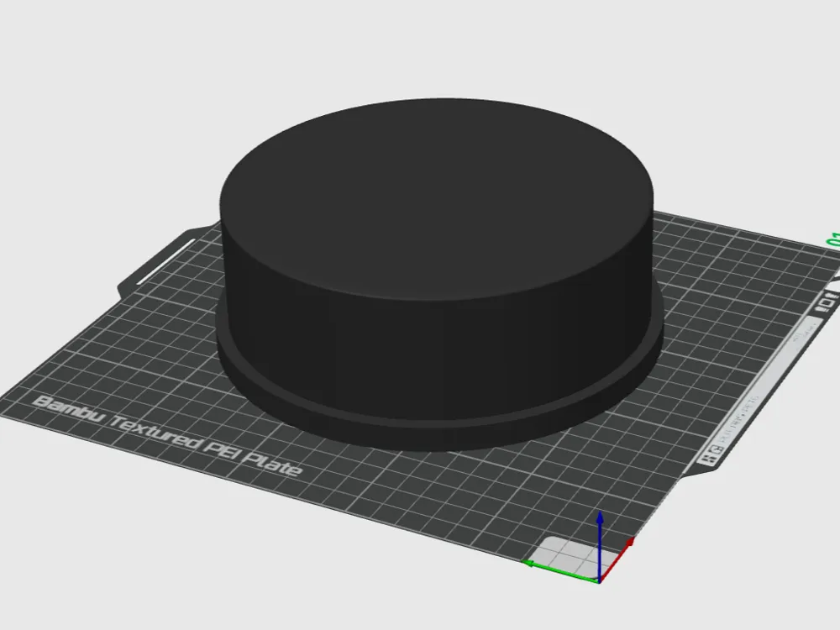Open the plate options via its edge icon

coord(822,309)
